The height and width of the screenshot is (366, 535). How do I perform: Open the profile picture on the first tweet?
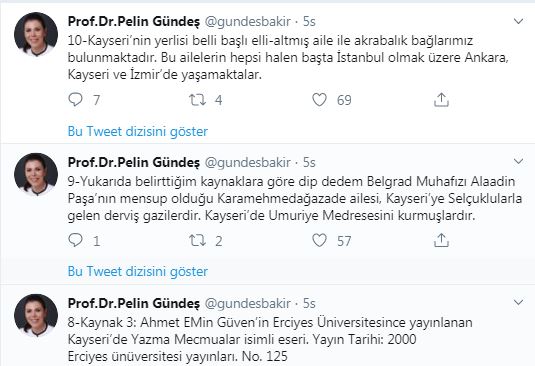coord(36,34)
